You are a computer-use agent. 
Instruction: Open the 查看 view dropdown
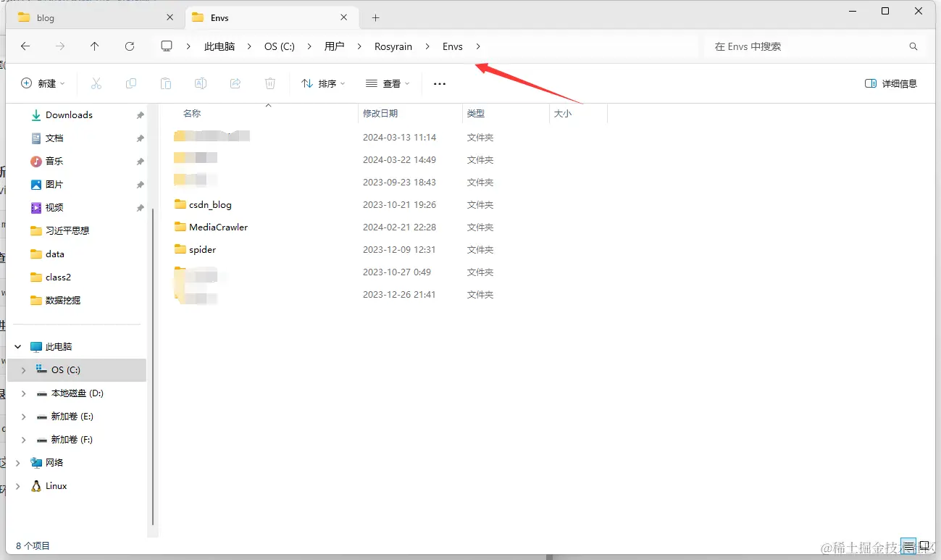(x=388, y=83)
